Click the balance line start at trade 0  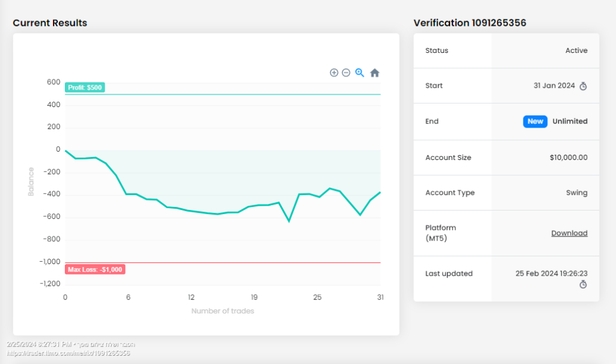[x=66, y=150]
